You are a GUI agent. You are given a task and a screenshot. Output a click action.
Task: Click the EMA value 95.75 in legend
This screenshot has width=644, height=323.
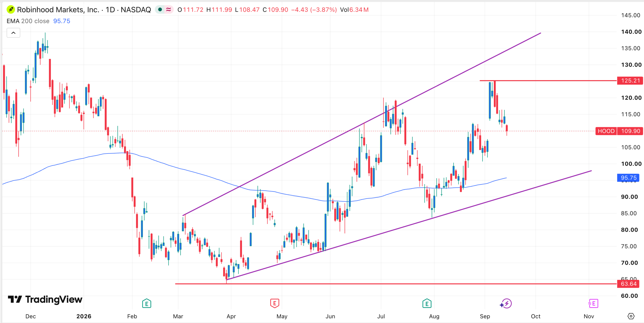(62, 21)
